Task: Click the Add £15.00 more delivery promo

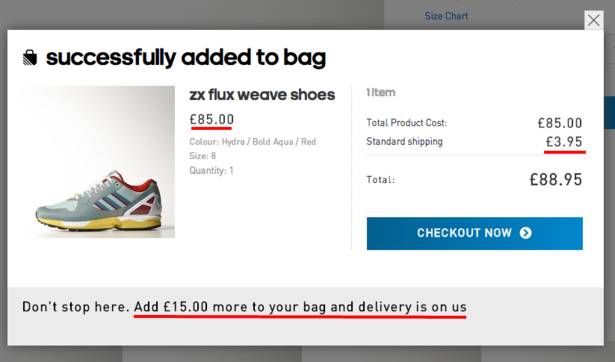Action: coord(300,306)
